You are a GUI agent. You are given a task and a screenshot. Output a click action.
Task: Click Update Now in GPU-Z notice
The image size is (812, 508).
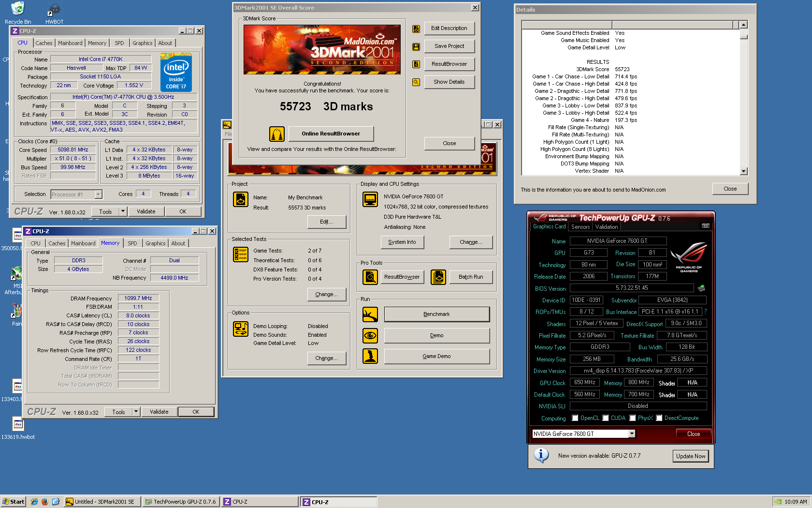pyautogui.click(x=691, y=456)
